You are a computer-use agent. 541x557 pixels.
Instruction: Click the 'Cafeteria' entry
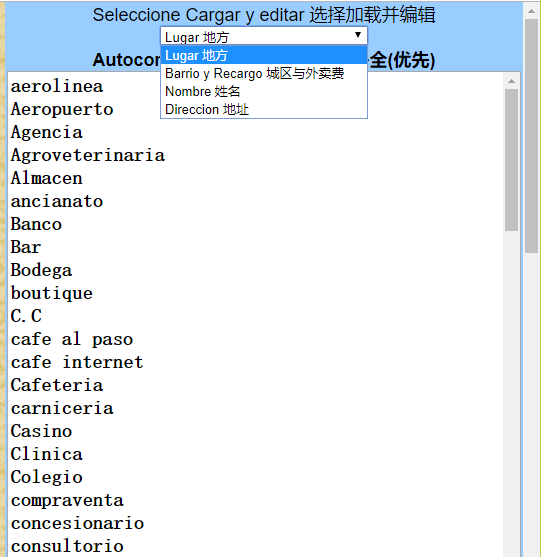(57, 385)
